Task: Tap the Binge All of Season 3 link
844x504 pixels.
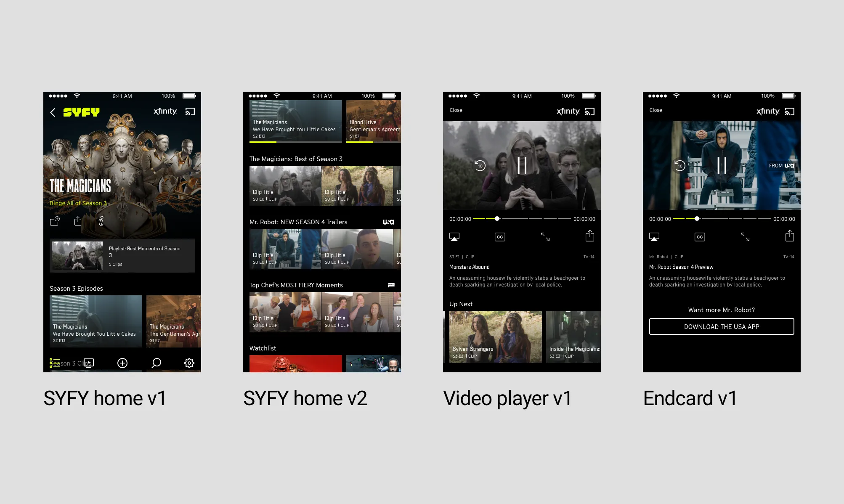Action: click(78, 203)
